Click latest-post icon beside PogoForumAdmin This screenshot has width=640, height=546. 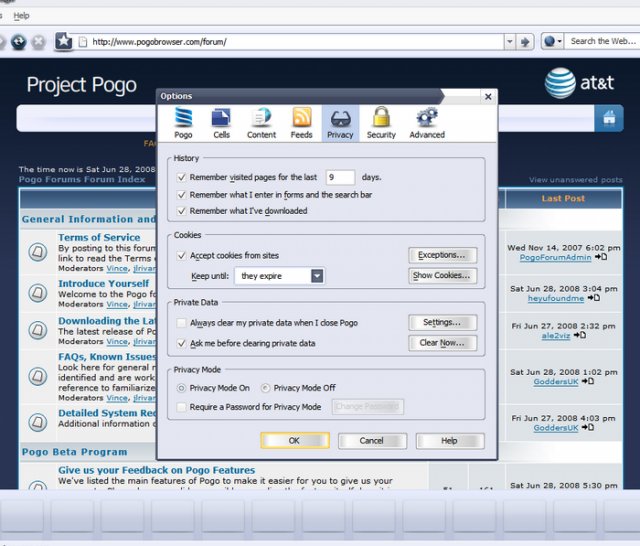tap(601, 257)
